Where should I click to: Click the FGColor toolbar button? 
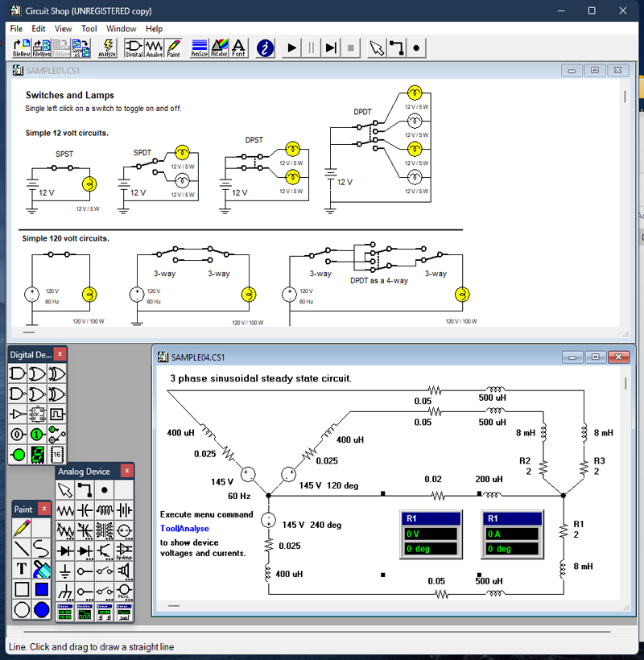(219, 48)
